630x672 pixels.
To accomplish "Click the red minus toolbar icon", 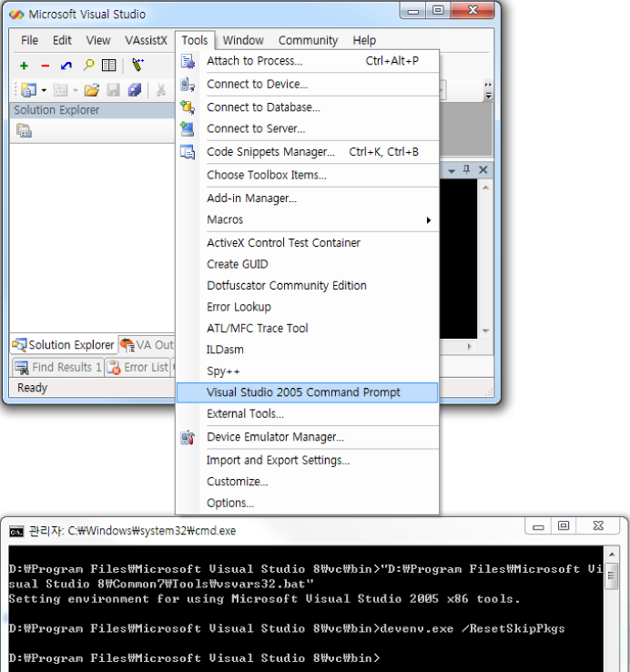I will [x=45, y=66].
